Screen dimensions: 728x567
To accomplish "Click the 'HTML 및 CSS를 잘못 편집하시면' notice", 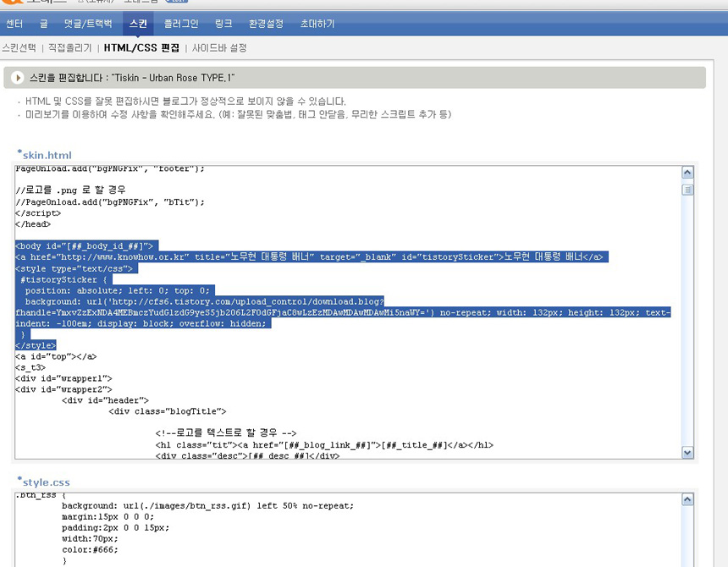I will point(185,102).
